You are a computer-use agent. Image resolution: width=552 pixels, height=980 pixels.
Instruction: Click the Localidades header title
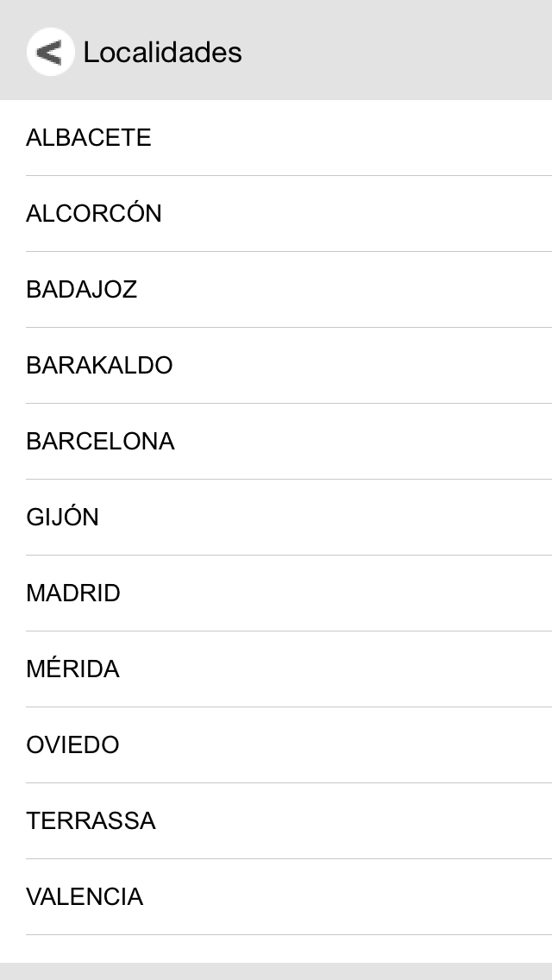tap(162, 53)
